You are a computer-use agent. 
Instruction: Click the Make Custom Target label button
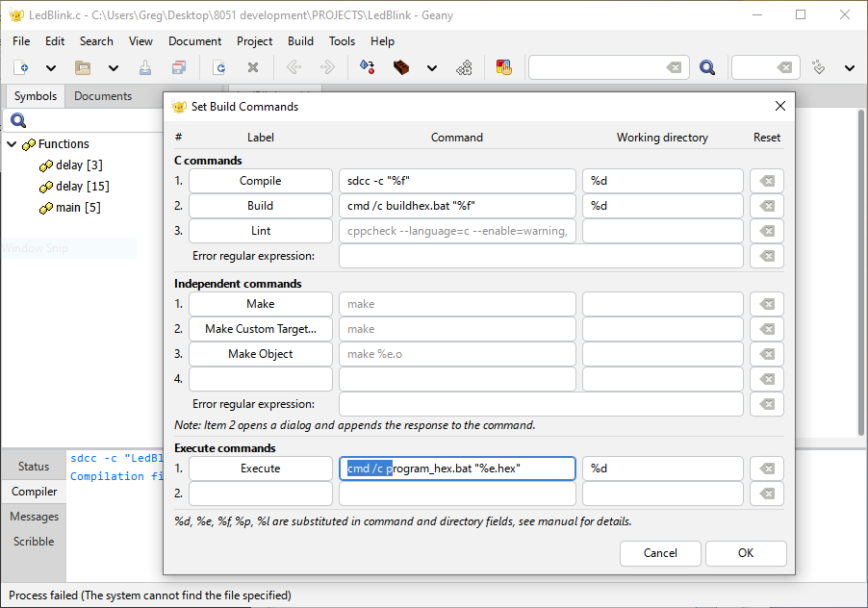(260, 329)
